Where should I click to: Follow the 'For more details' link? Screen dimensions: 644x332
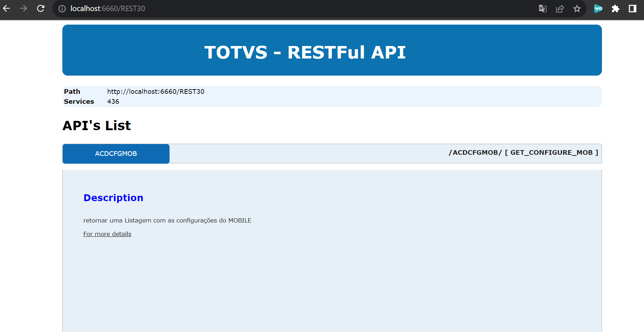point(107,234)
